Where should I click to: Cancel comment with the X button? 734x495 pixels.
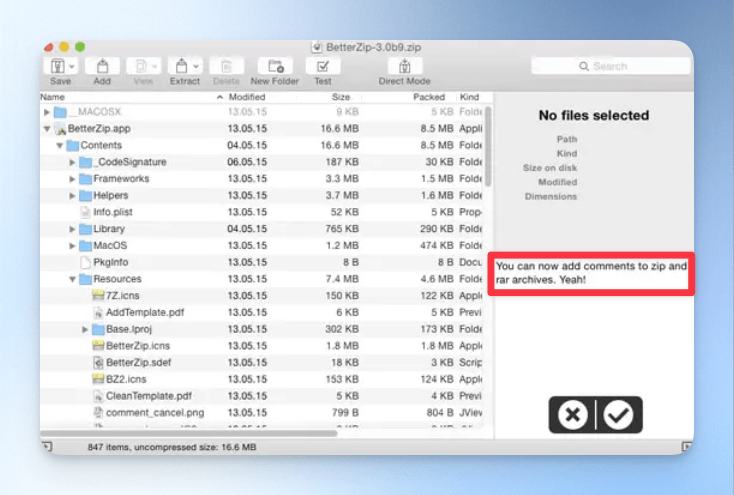(x=573, y=415)
